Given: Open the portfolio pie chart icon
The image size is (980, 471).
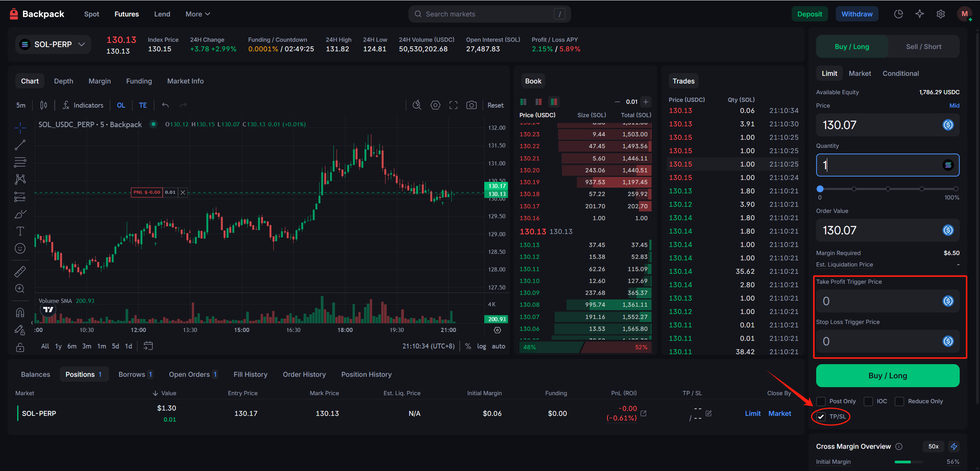Looking at the screenshot, I should click(x=898, y=14).
